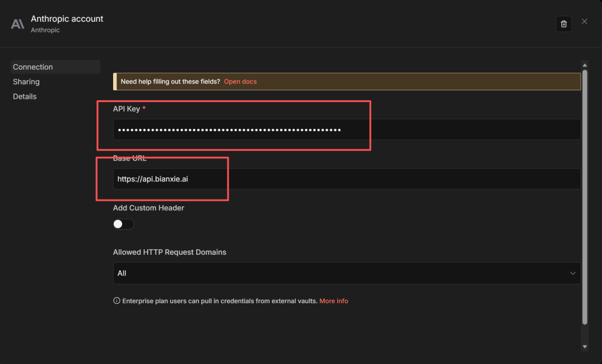Click the Anthropic account title to rename
Viewport: 602px width, 364px height.
[67, 19]
